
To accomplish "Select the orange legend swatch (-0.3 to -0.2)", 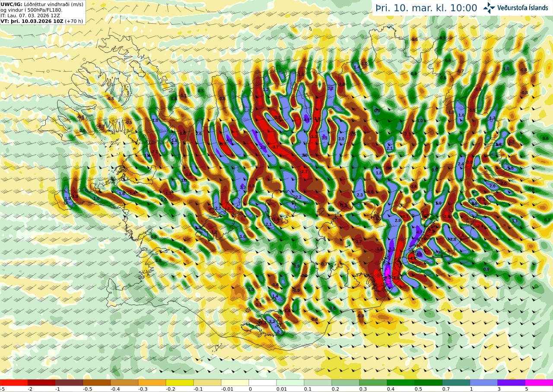I will (x=152, y=383).
